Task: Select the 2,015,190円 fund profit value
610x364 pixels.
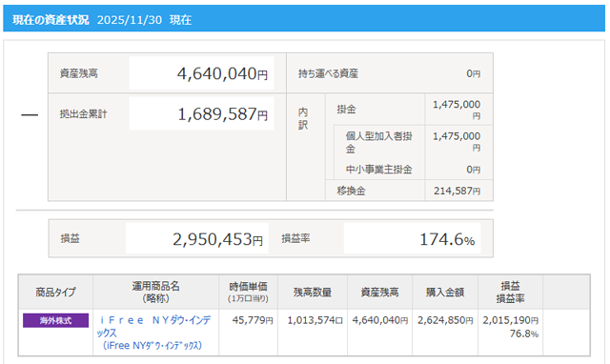Action: pyautogui.click(x=511, y=320)
